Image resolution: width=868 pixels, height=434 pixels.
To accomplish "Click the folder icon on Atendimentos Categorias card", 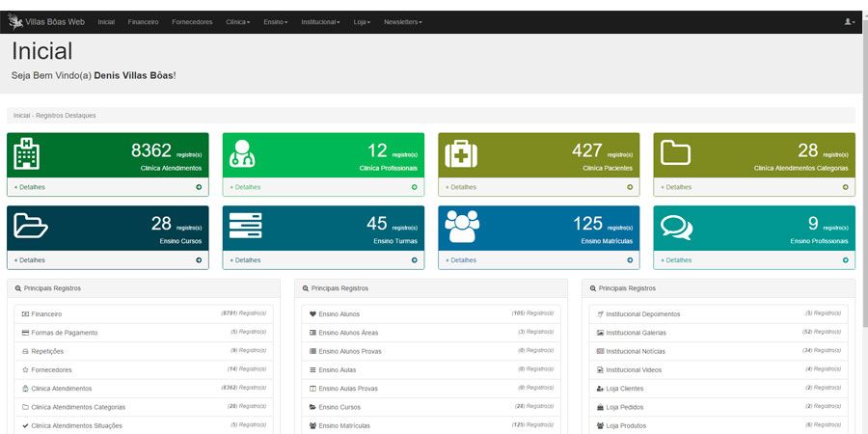I will (x=676, y=153).
